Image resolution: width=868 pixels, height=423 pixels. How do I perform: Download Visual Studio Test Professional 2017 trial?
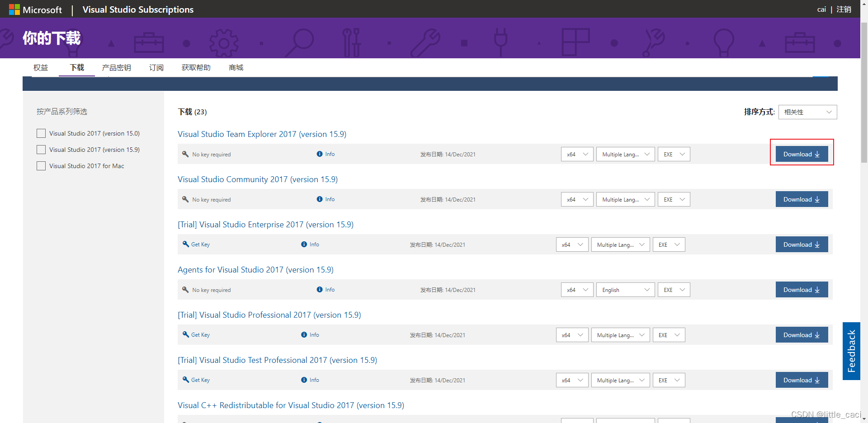(x=802, y=380)
